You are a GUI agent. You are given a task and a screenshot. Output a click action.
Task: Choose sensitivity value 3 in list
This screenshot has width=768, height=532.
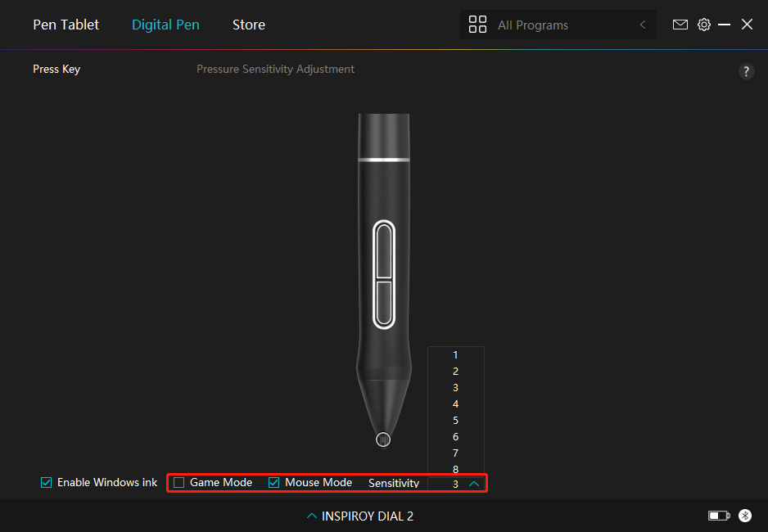pyautogui.click(x=455, y=388)
